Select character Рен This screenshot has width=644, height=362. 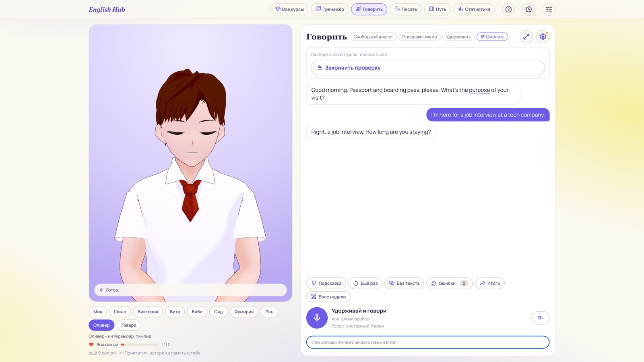269,312
